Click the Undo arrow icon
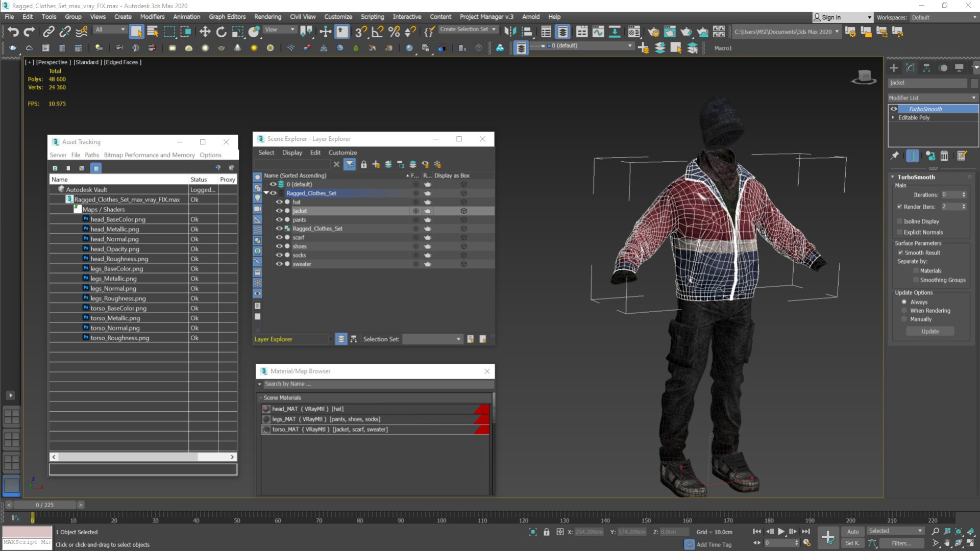 (13, 32)
